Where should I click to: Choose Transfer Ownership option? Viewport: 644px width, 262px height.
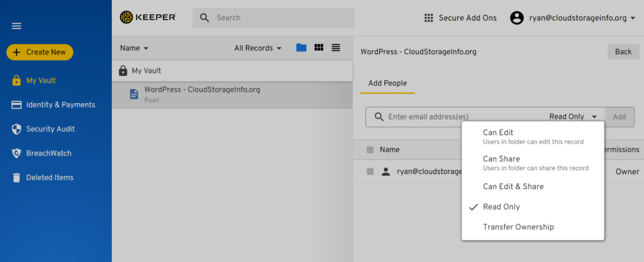tap(533, 227)
